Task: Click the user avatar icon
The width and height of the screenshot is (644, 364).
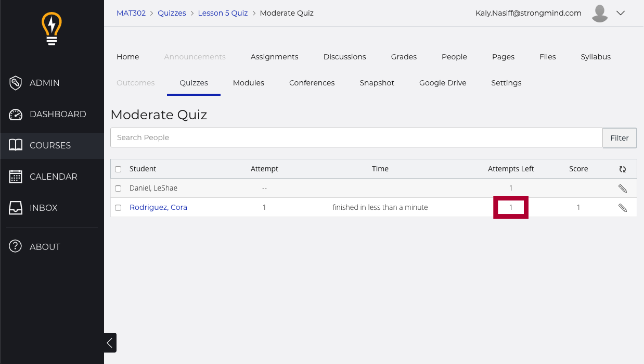Action: pos(600,14)
